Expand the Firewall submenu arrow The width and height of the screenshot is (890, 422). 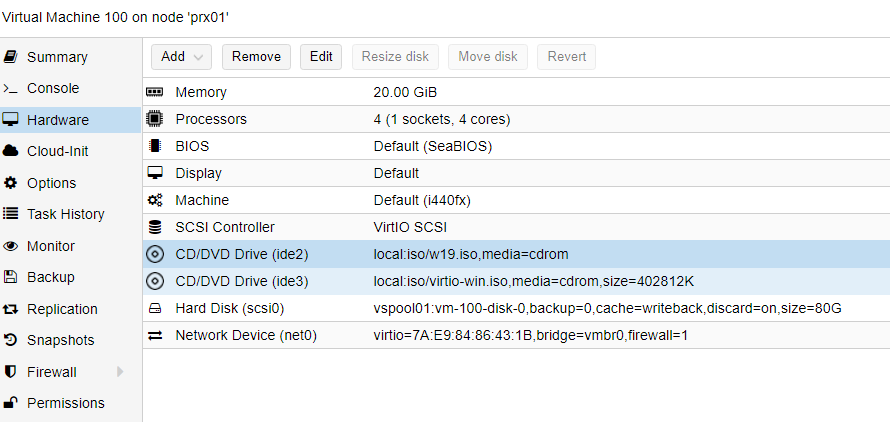click(x=121, y=372)
